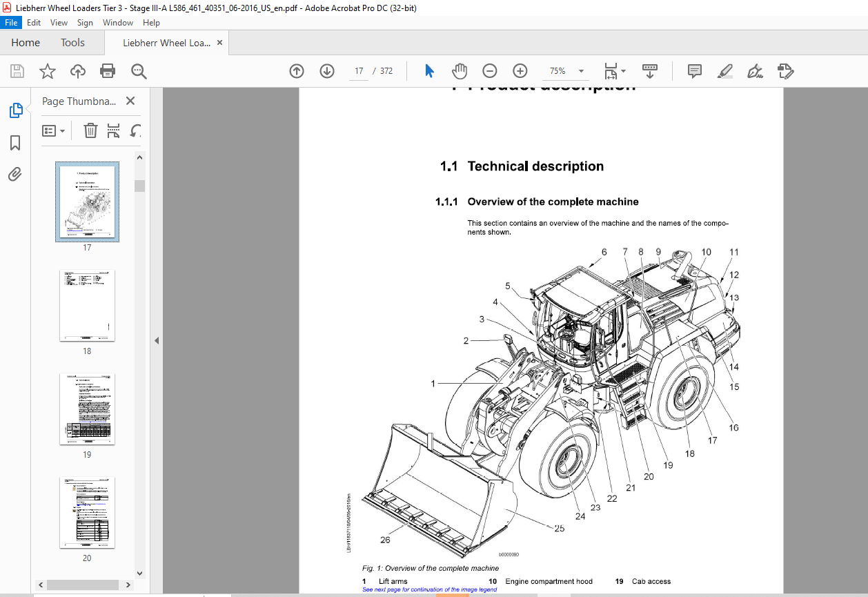Open the Sign document tool

click(x=756, y=71)
